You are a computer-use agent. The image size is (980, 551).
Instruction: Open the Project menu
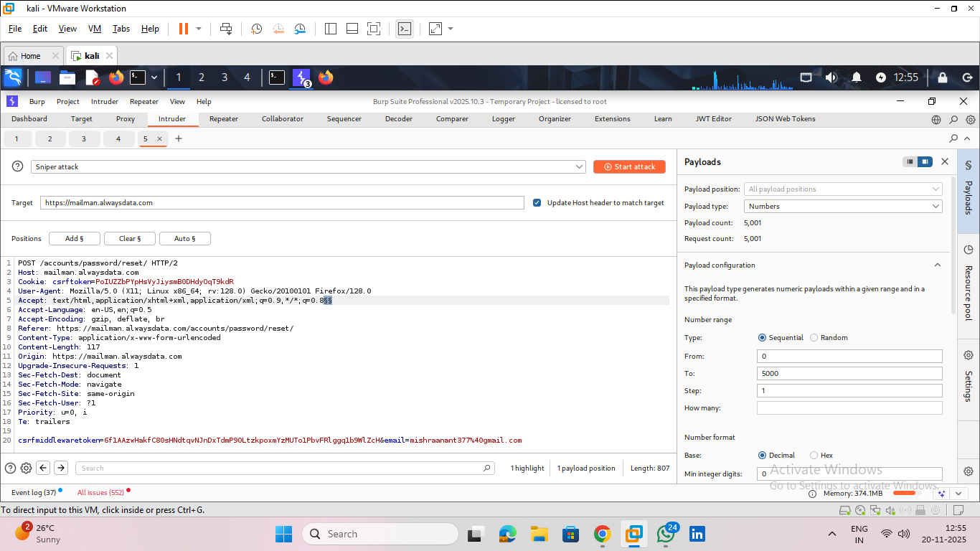(68, 102)
